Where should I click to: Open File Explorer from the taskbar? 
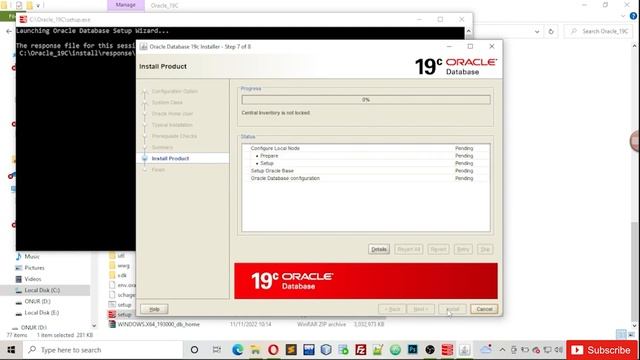(256, 350)
